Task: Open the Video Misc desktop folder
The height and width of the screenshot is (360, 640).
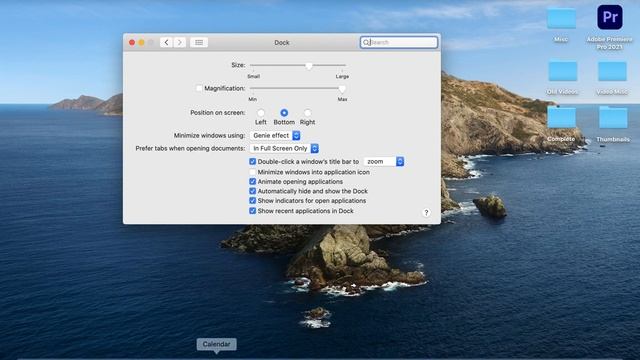Action: point(612,71)
